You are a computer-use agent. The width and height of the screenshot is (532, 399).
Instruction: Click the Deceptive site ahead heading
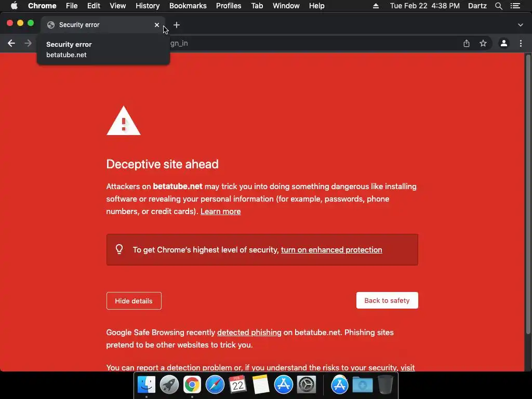click(162, 164)
